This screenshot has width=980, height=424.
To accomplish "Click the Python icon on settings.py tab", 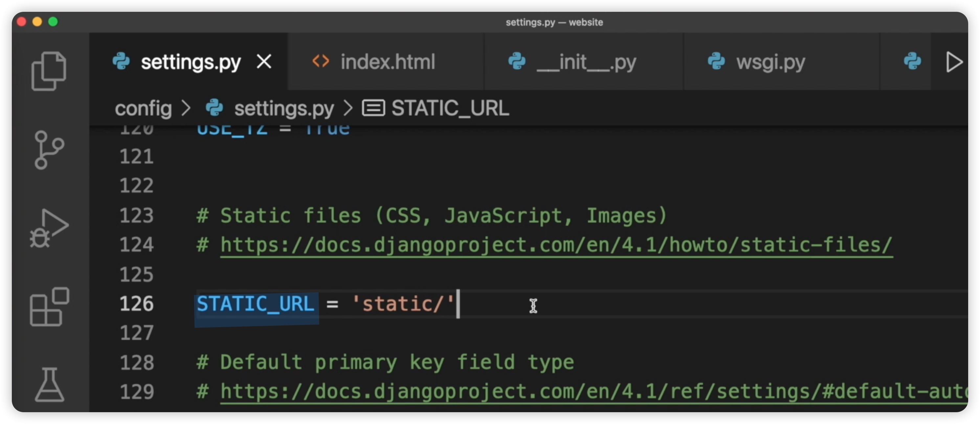I will [122, 61].
